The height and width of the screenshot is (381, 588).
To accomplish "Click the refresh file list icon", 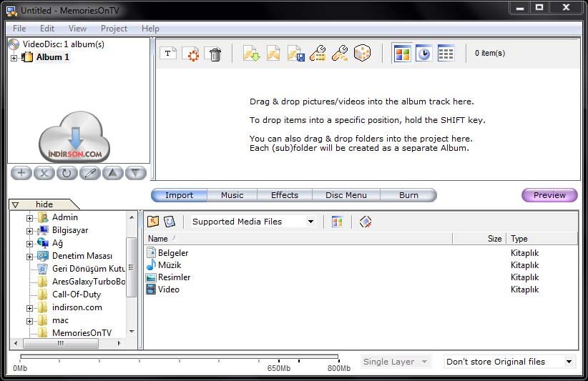I will 170,222.
